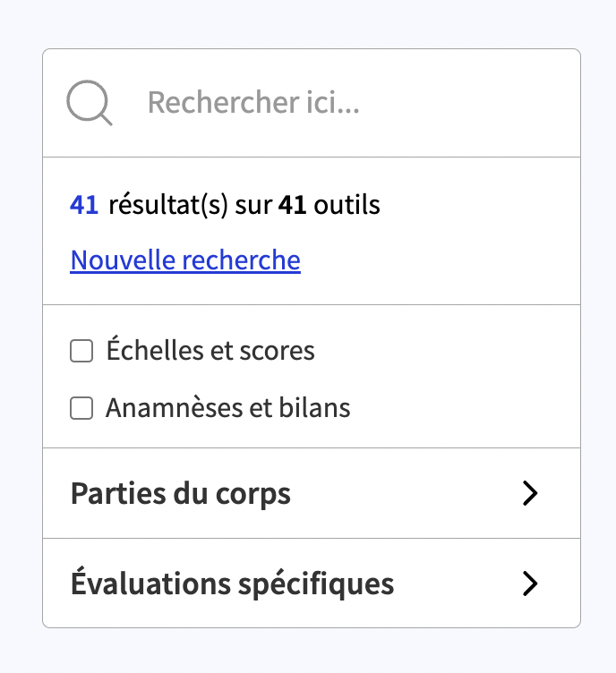Click the chevron arrow beside Parties du corps

[x=530, y=493]
